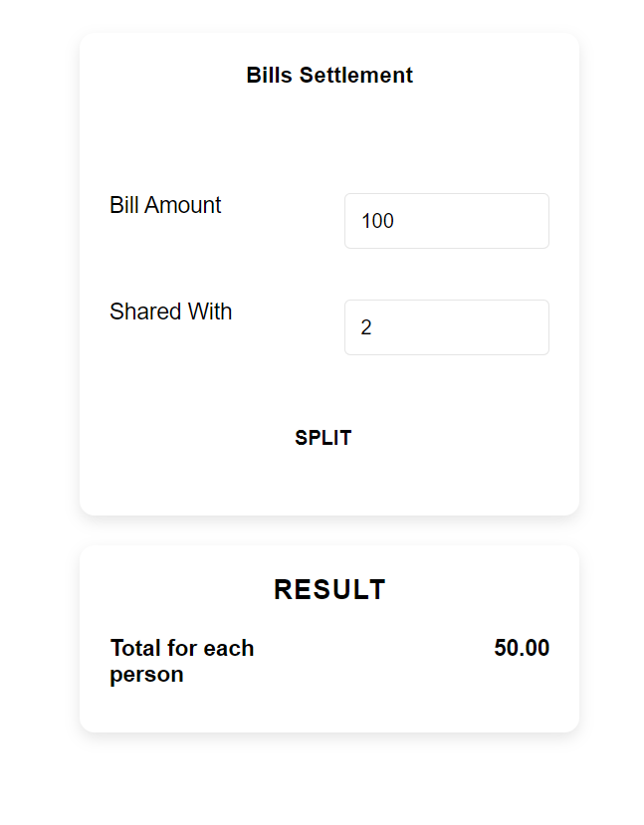
Task: Focus the people count box showing 2
Action: 446,326
